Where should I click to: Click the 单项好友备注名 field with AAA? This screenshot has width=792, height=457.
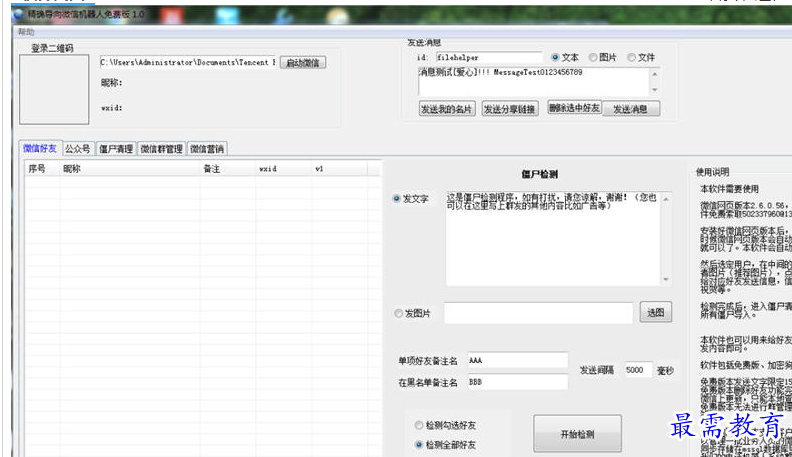[x=517, y=360]
